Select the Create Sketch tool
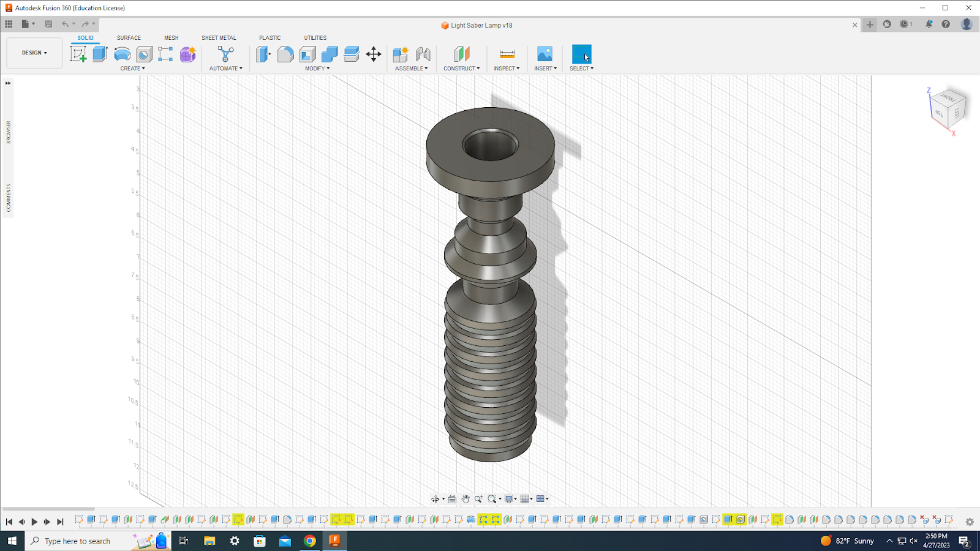The height and width of the screenshot is (551, 980). pos(78,54)
